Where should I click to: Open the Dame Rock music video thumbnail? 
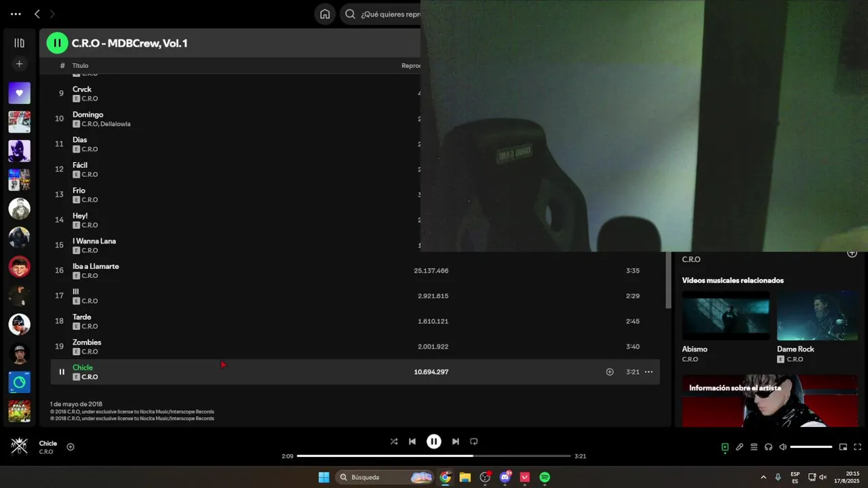[818, 315]
